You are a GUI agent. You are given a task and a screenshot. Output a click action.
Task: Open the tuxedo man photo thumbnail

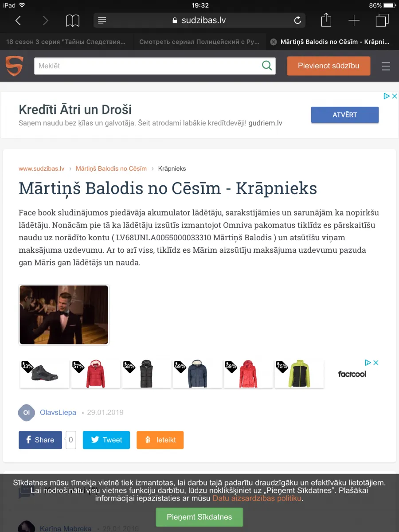(x=64, y=315)
